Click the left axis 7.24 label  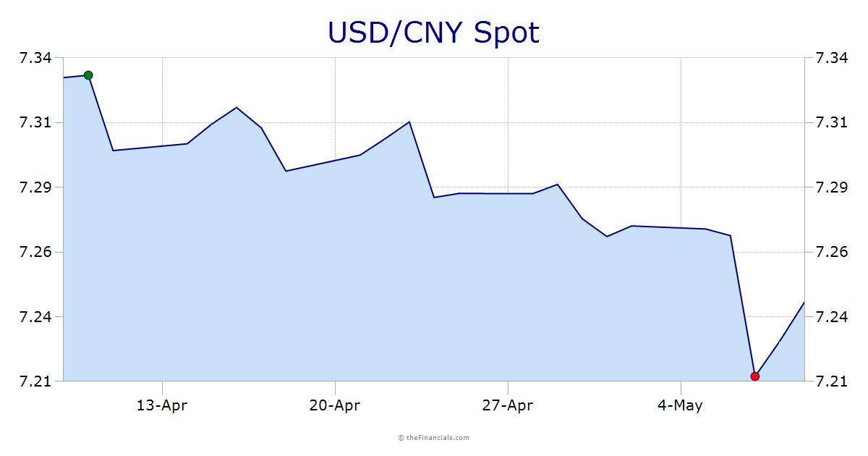click(35, 317)
